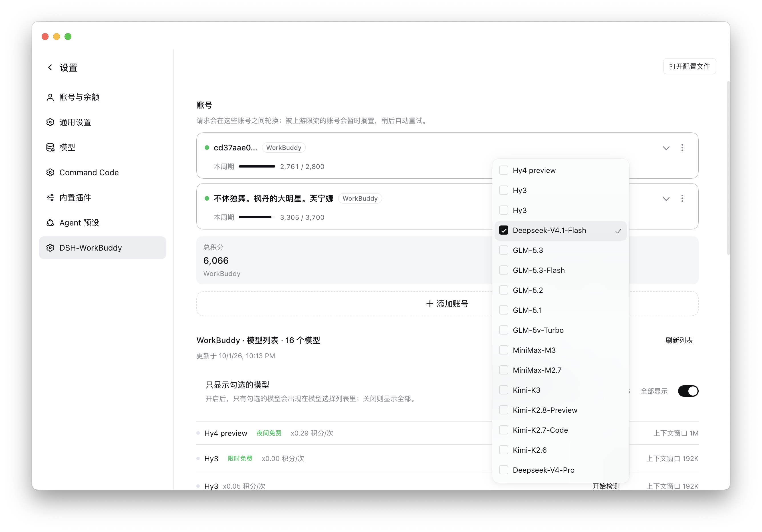762x532 pixels.
Task: Expand the cd37aae0 account card chevron
Action: pos(666,148)
